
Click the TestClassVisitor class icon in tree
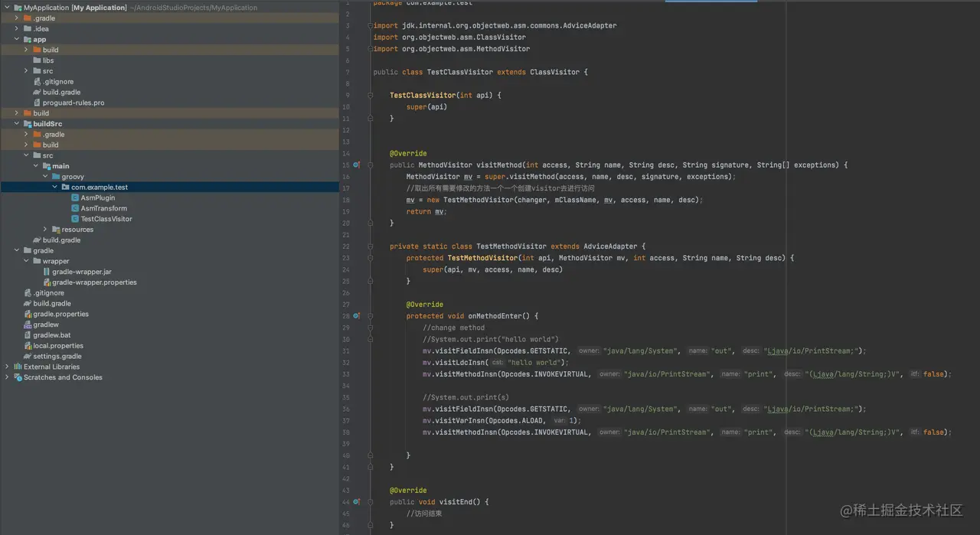75,219
